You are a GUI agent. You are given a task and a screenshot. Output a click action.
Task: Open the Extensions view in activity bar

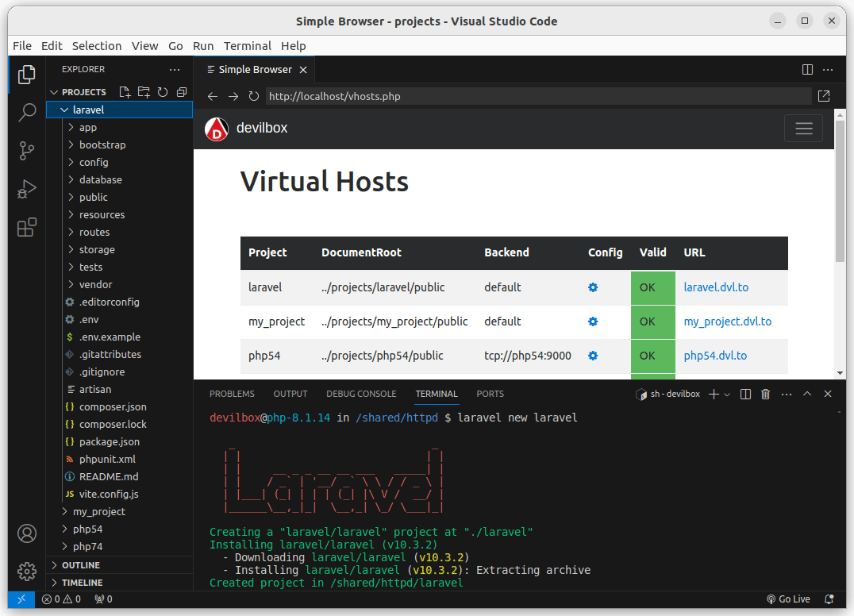27,228
